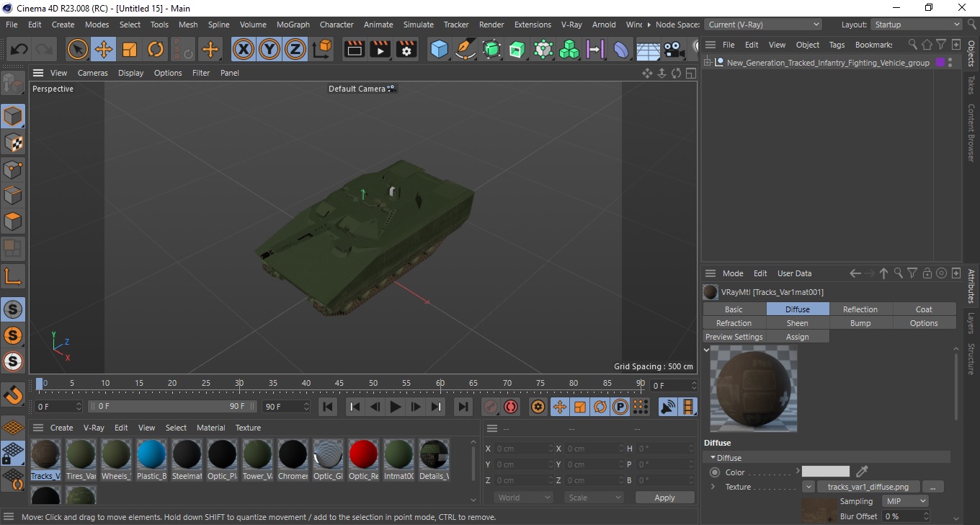Click the Record Active Objects button
This screenshot has height=525, width=980.
click(x=491, y=407)
